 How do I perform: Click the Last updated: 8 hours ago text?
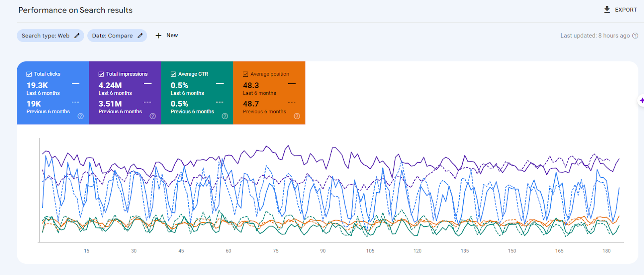coord(595,35)
